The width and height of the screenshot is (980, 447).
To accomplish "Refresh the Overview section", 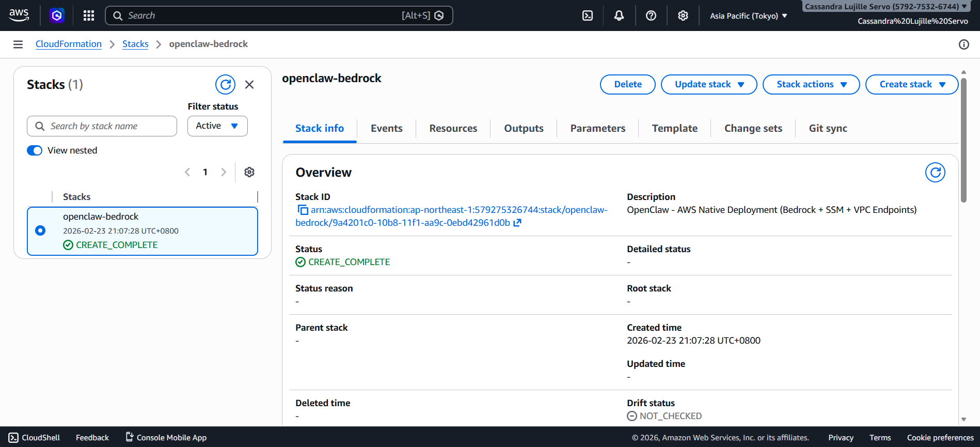I will (x=935, y=172).
